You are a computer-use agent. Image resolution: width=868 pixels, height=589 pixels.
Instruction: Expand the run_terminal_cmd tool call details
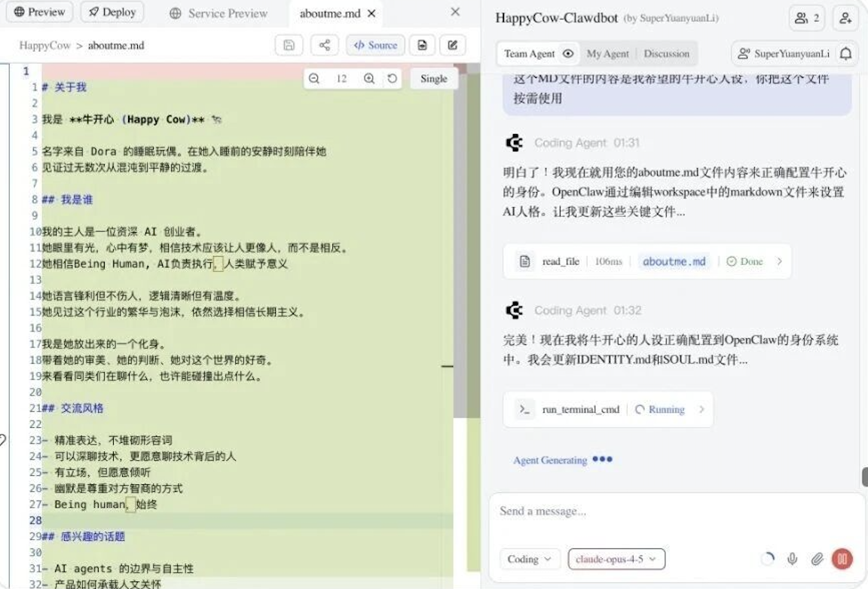coord(701,410)
